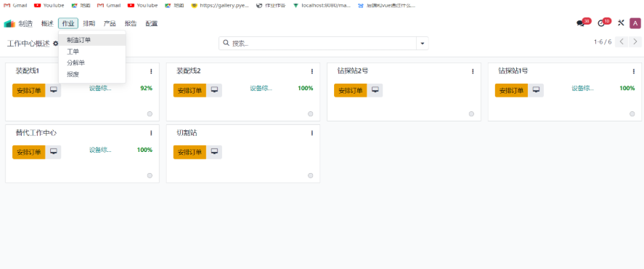644x269 pixels.
Task: Open the 概述 menu item
Action: coord(47,23)
